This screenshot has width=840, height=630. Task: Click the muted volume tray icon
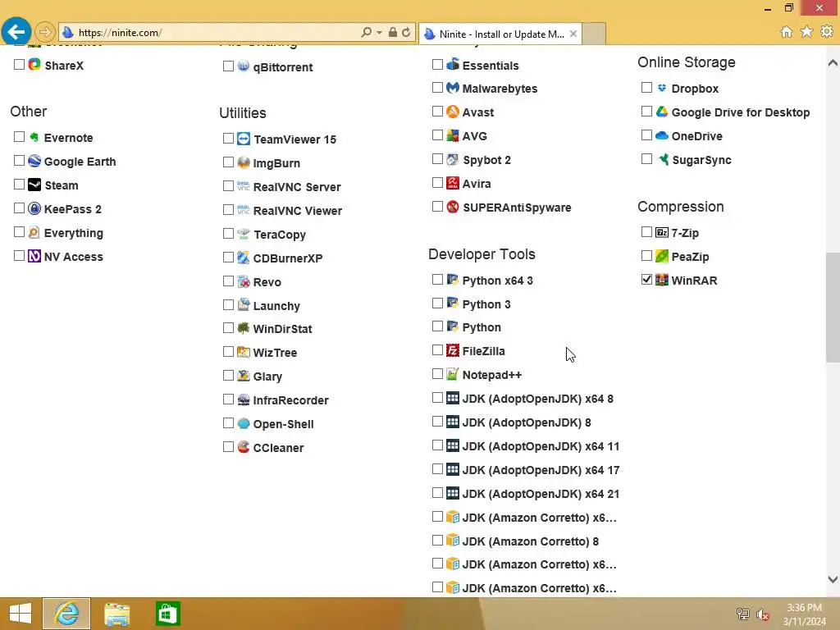[x=763, y=614]
